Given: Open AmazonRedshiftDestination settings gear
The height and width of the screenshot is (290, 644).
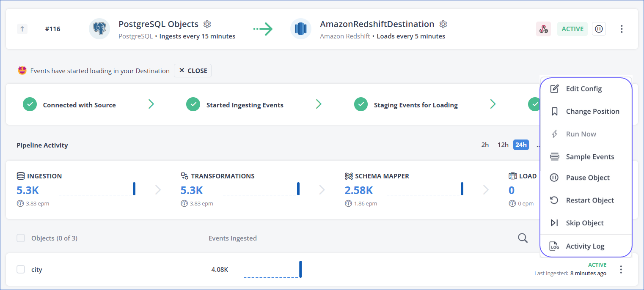Looking at the screenshot, I should click(x=443, y=24).
